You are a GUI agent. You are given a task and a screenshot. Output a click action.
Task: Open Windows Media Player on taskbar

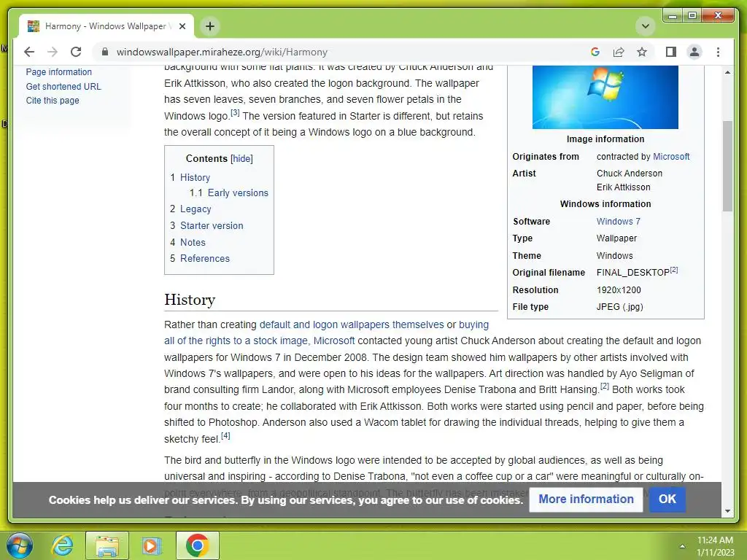tap(152, 545)
